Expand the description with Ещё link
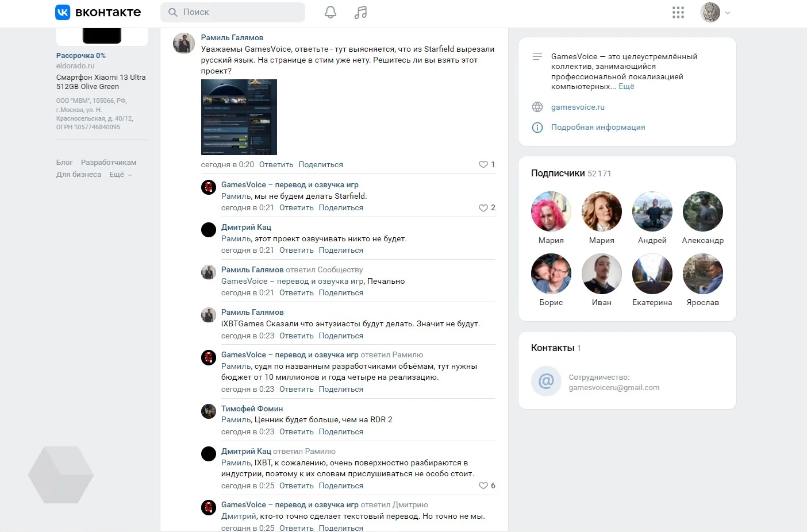The width and height of the screenshot is (807, 532). click(627, 87)
